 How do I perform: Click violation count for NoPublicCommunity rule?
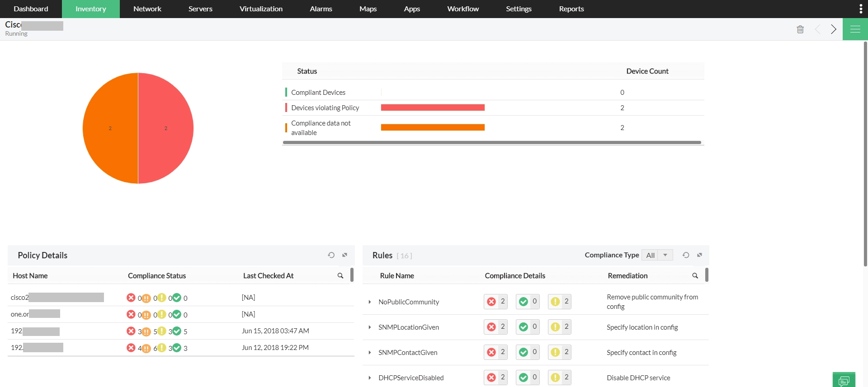pyautogui.click(x=496, y=302)
